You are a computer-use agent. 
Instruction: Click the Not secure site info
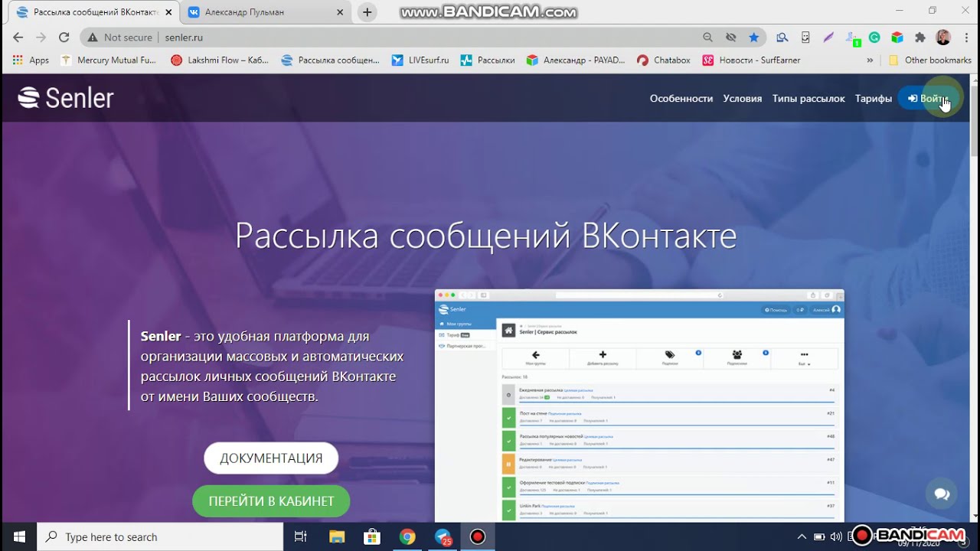(120, 37)
